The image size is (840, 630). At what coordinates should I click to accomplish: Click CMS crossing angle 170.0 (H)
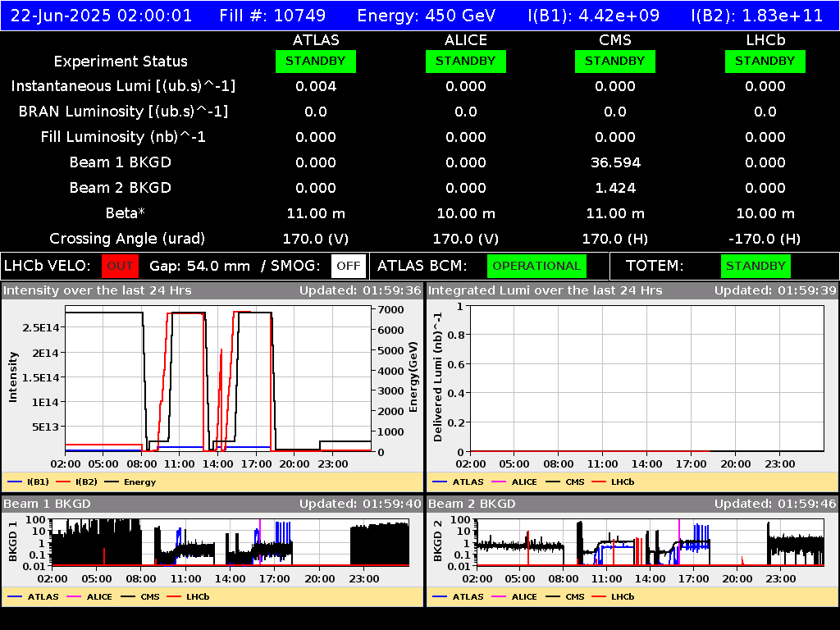pyautogui.click(x=615, y=239)
